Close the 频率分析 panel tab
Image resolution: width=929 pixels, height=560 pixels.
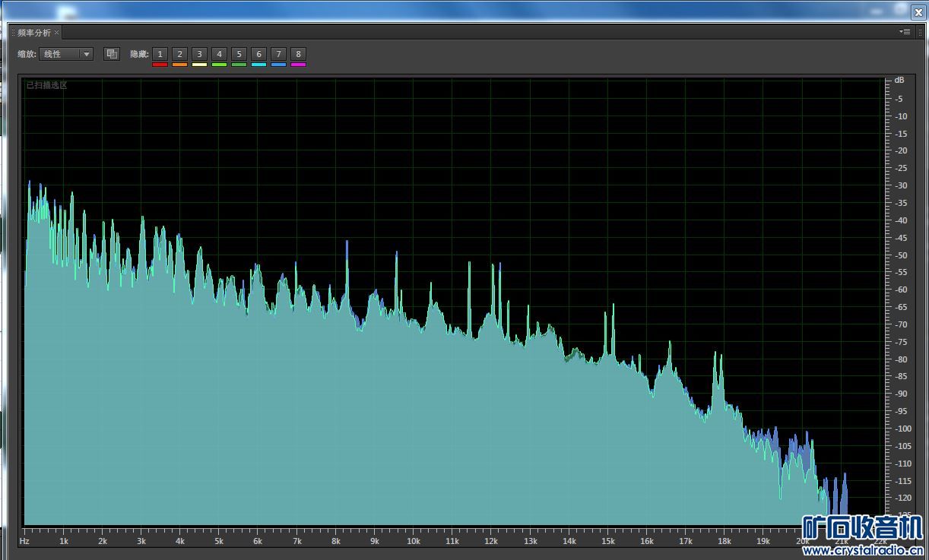tap(57, 33)
